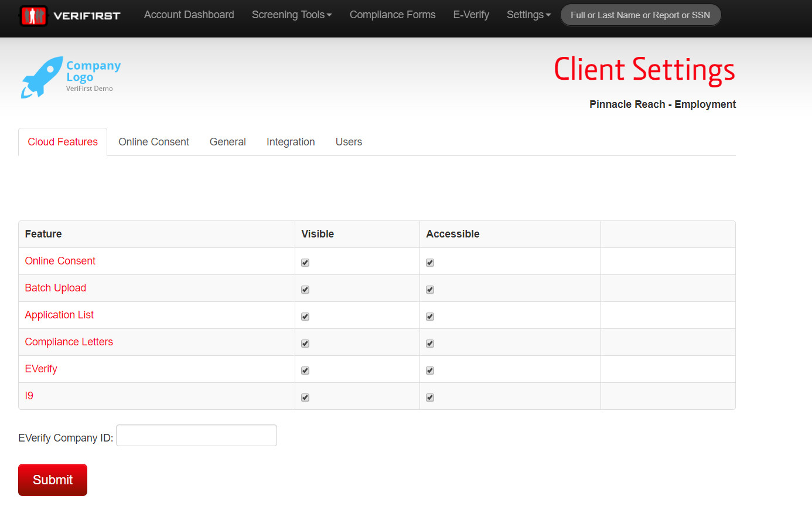
Task: Open the Screening Tools dropdown
Action: (x=291, y=14)
